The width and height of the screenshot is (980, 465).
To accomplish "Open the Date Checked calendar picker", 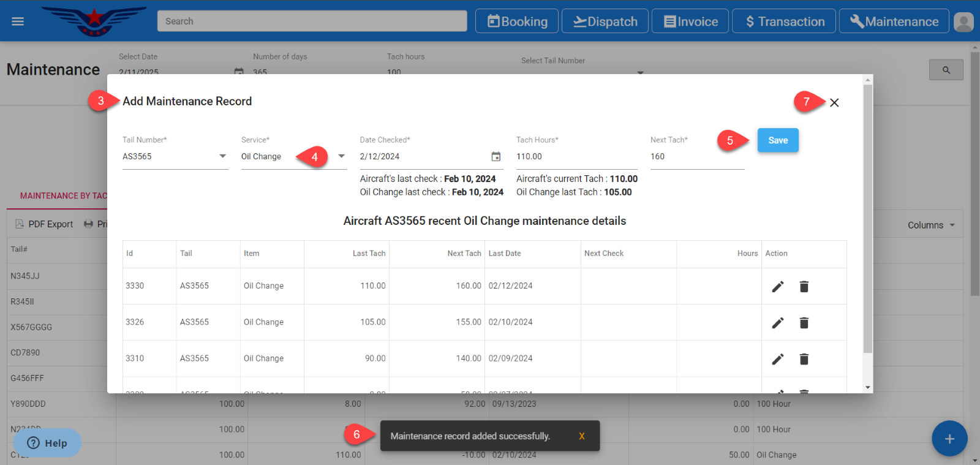I will click(496, 157).
